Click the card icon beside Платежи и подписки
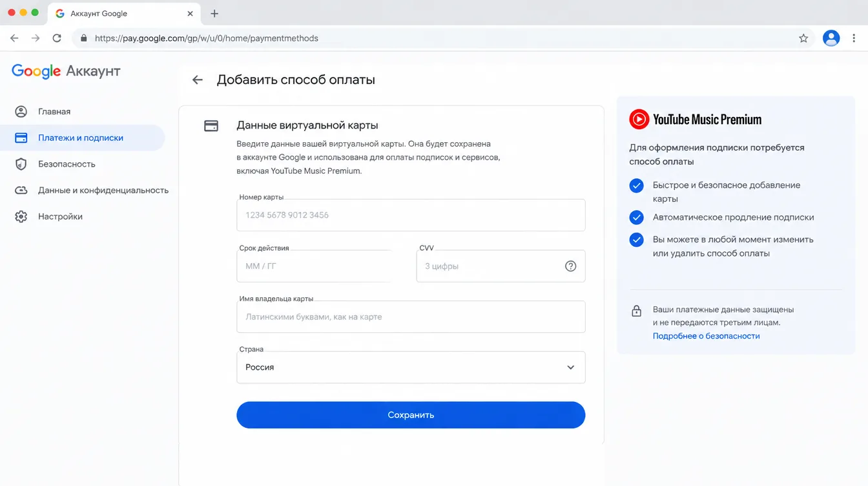Screen dimensions: 868x486 (21, 138)
